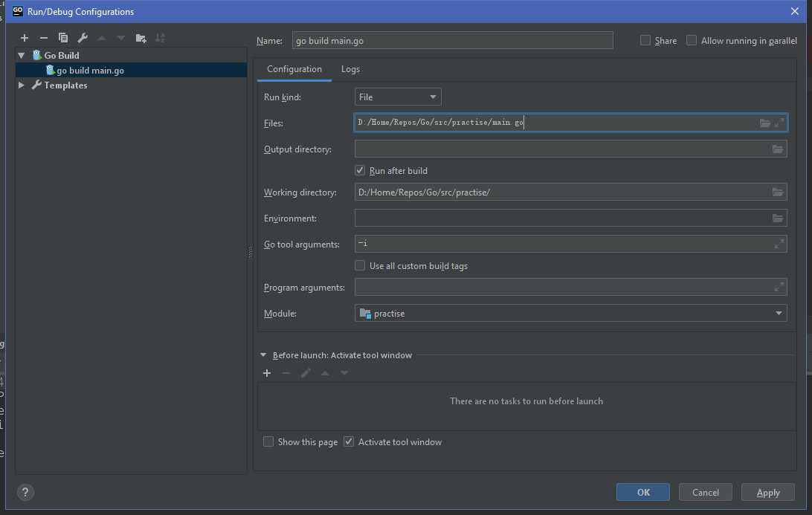The height and width of the screenshot is (515, 812).
Task: Select the Configuration tab
Action: coord(294,69)
